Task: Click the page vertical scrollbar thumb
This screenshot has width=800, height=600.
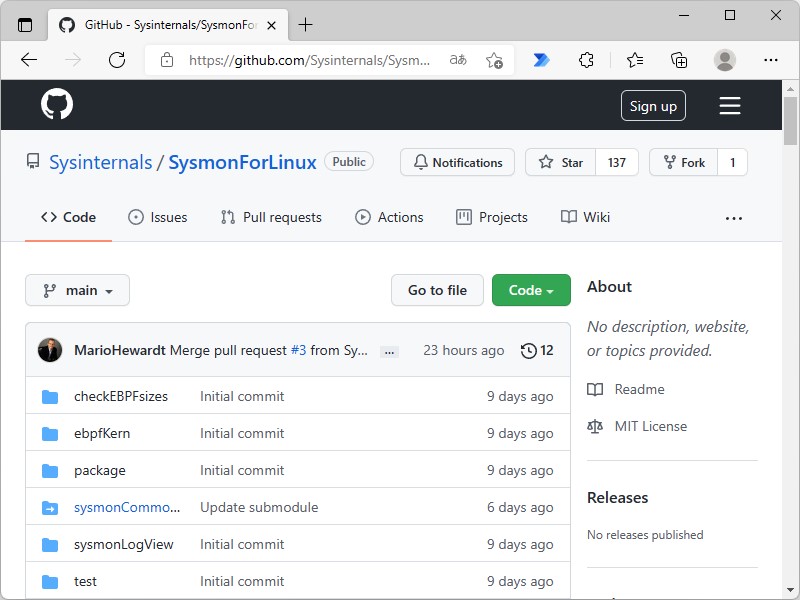Action: coord(790,121)
